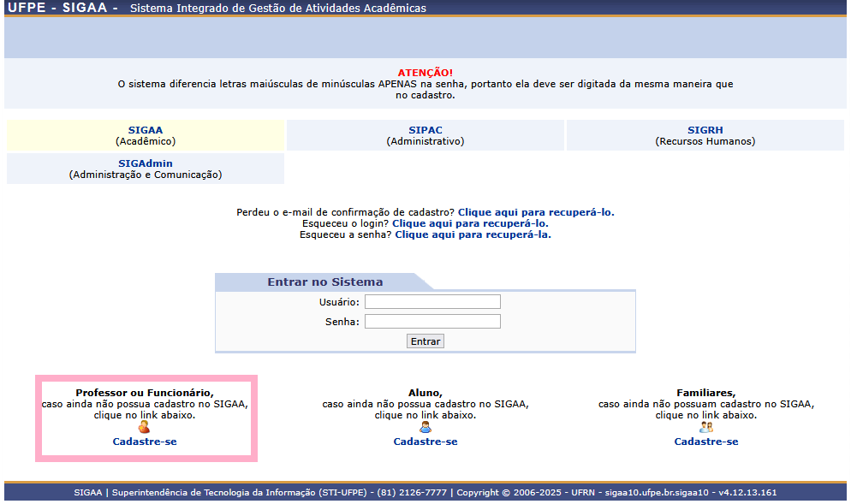Select the SIGAdmin (Administração e Comunicação) tab

(x=146, y=169)
